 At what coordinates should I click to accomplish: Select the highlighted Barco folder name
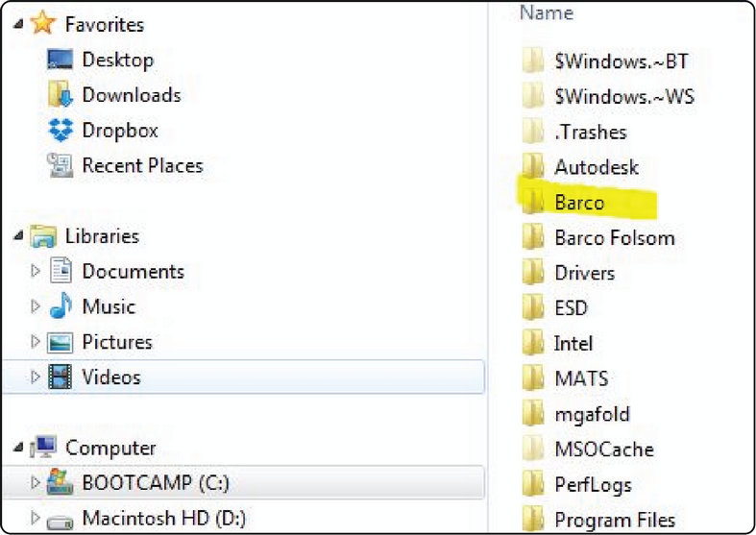tap(579, 203)
